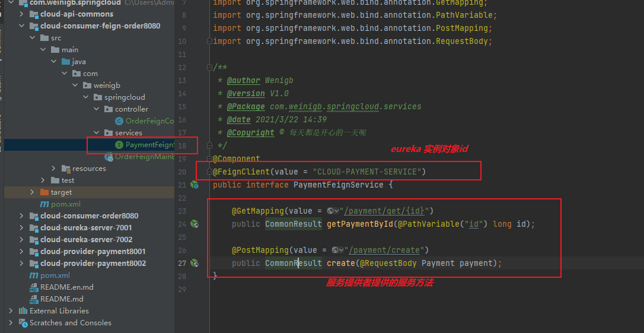Screen dimensions: 644x333
Task: Click com.weinigb.springcloud.services package text in Javadoc
Action: click(345, 106)
